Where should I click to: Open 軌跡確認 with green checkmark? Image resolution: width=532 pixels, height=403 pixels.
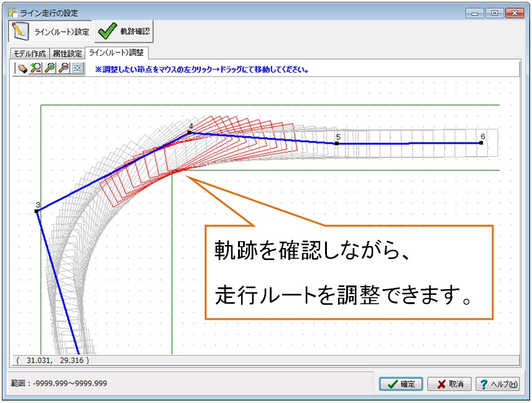coord(124,31)
